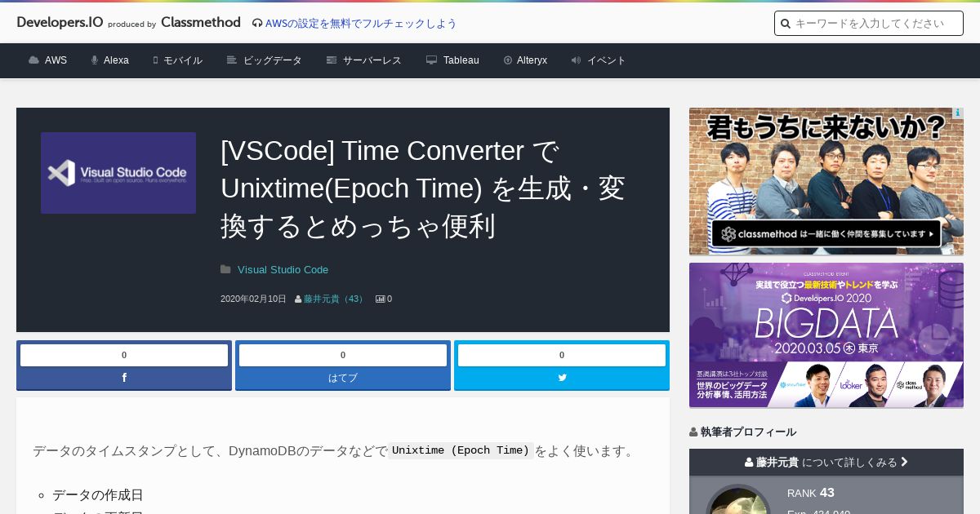Viewport: 980px width, 514px height.
Task: Click the Unixtime (Epoch Time) inline code
Action: click(461, 450)
